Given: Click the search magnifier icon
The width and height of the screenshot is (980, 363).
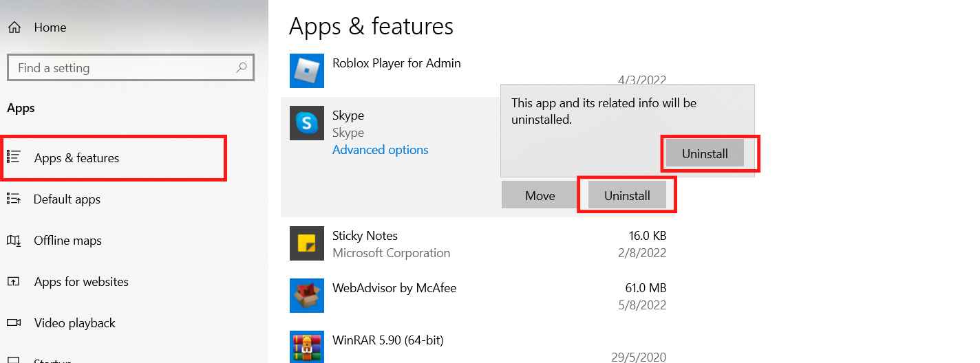Looking at the screenshot, I should click(241, 67).
